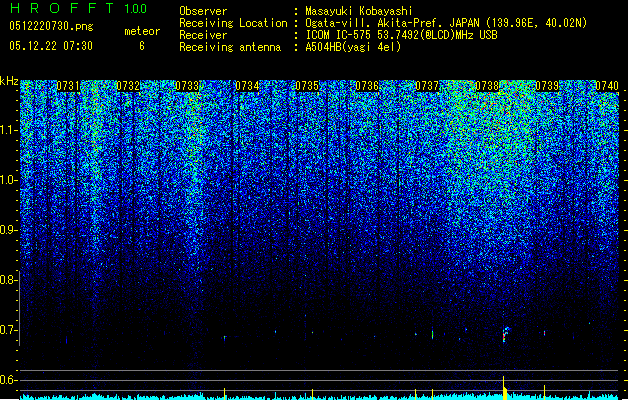The height and width of the screenshot is (400, 629).
Task: Click the 0732 time marker
Action: (128, 86)
